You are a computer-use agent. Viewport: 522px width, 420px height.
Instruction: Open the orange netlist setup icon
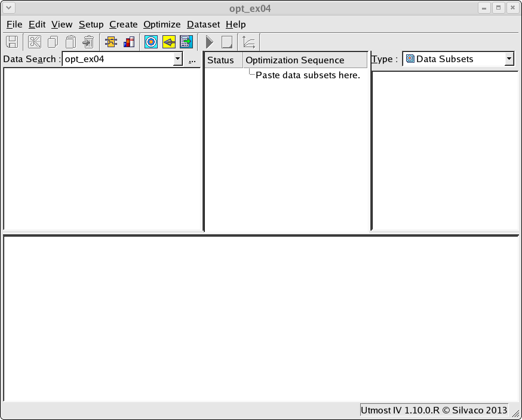[111, 42]
